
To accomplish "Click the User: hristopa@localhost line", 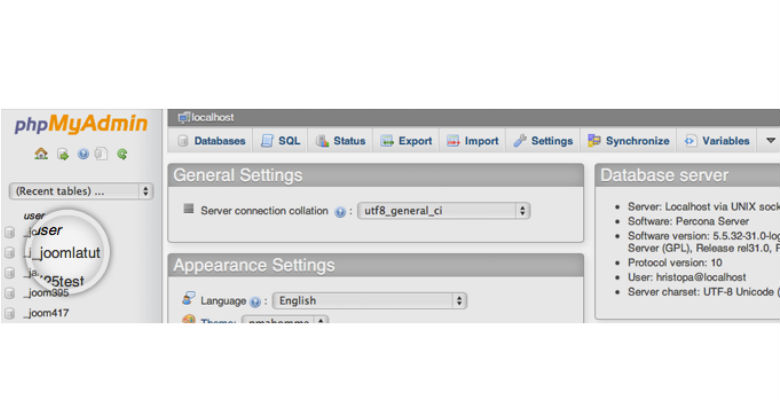I will click(687, 277).
